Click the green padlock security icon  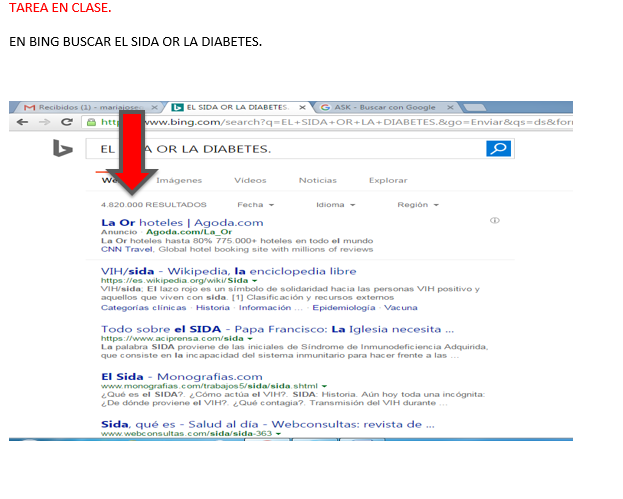pyautogui.click(x=91, y=122)
